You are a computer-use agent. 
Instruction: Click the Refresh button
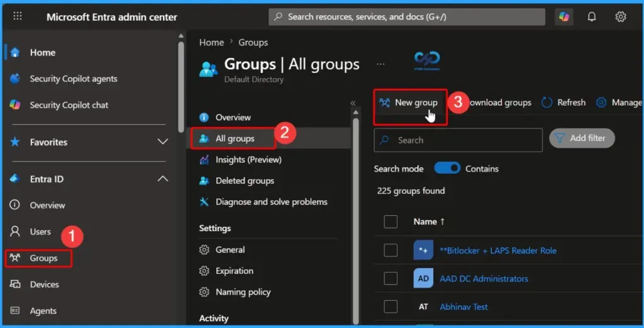click(x=563, y=103)
